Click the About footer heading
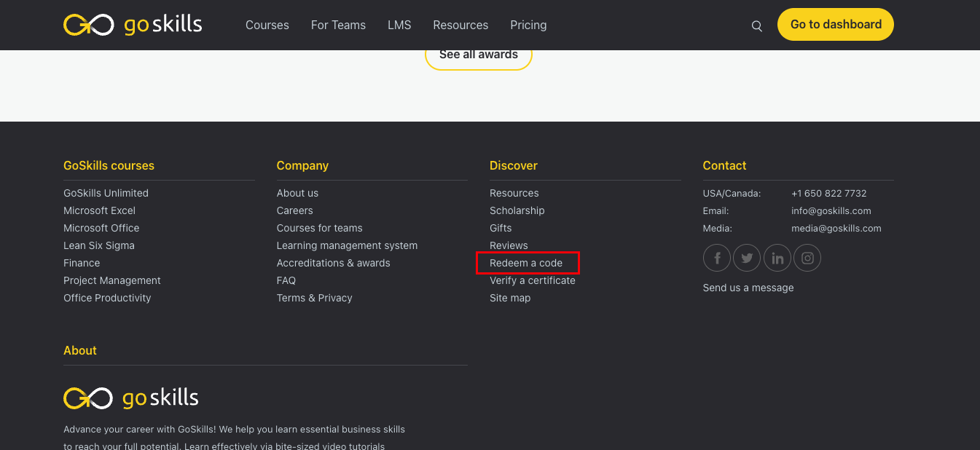980x450 pixels. point(80,350)
